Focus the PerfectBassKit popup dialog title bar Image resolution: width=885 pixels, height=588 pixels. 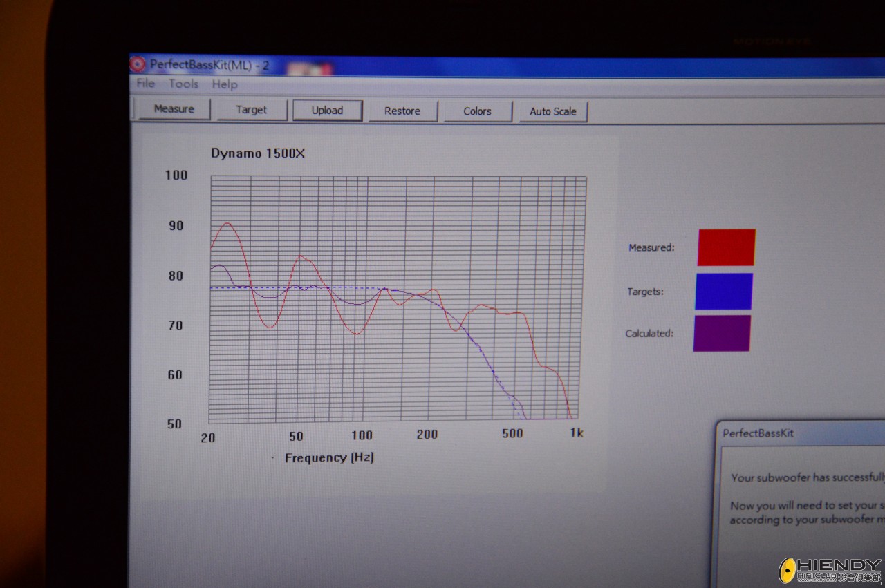click(795, 433)
